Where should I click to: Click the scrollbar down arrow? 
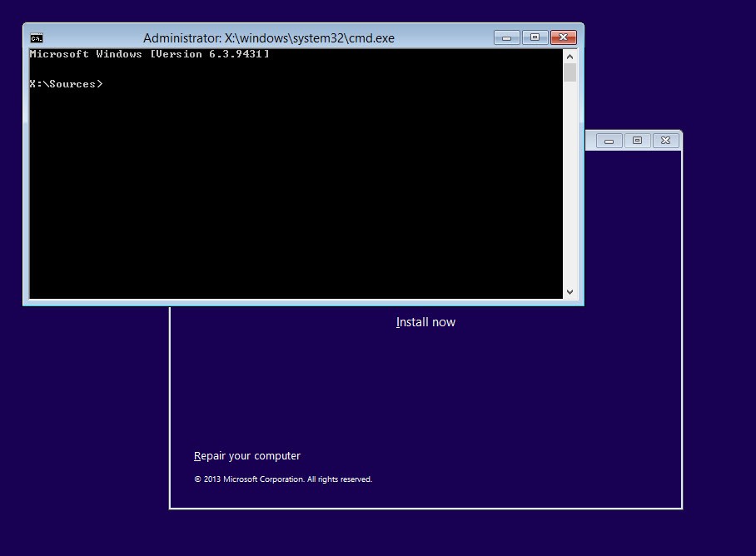point(570,292)
